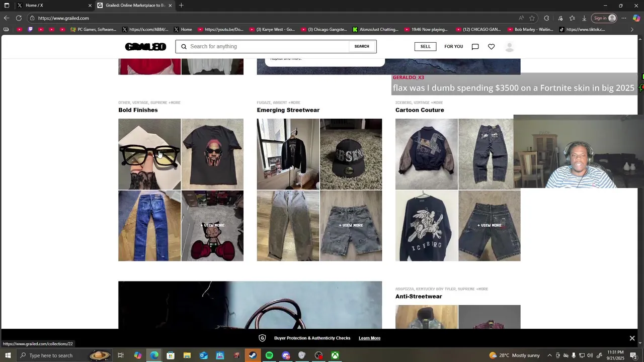644x362 pixels.
Task: Open the Emerging Streetwear collection title
Action: pyautogui.click(x=288, y=110)
